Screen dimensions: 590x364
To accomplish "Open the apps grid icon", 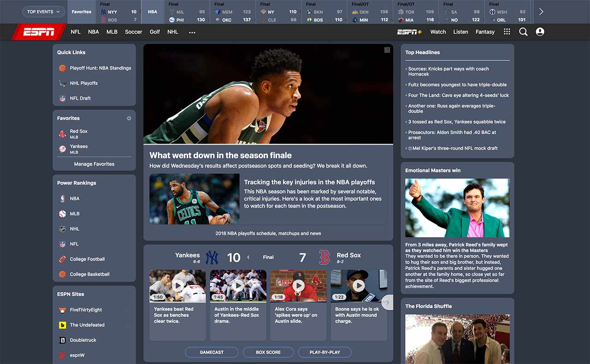I will click(507, 32).
